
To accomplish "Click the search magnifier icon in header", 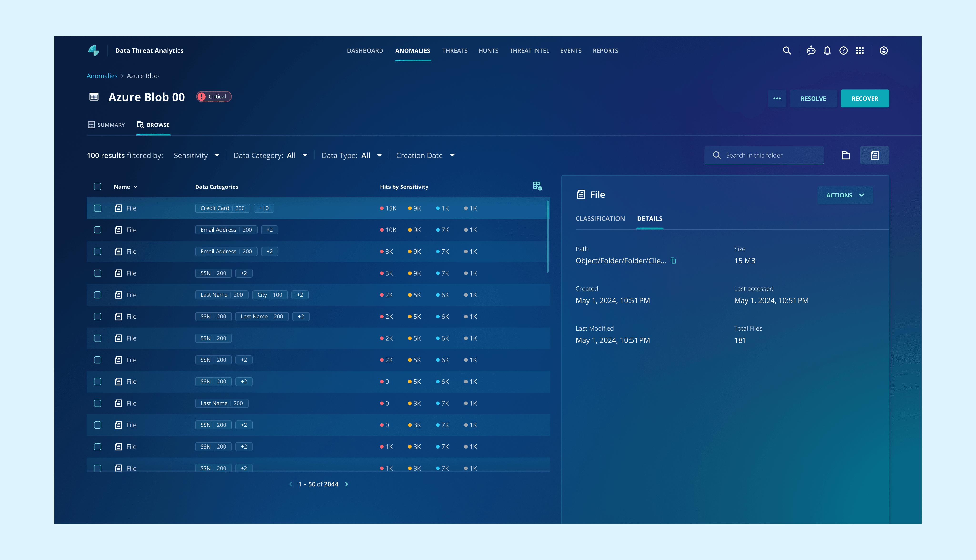I will pos(787,50).
